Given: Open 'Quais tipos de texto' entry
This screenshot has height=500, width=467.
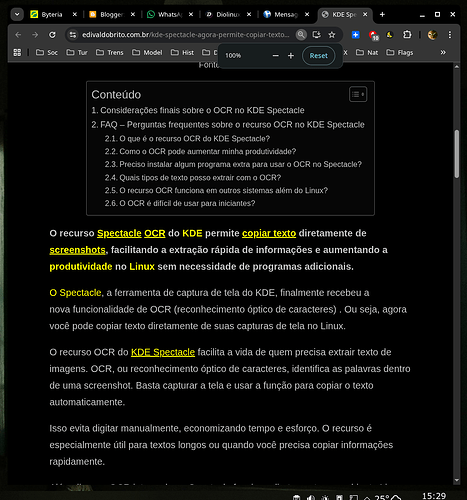Looking at the screenshot, I should tap(193, 178).
